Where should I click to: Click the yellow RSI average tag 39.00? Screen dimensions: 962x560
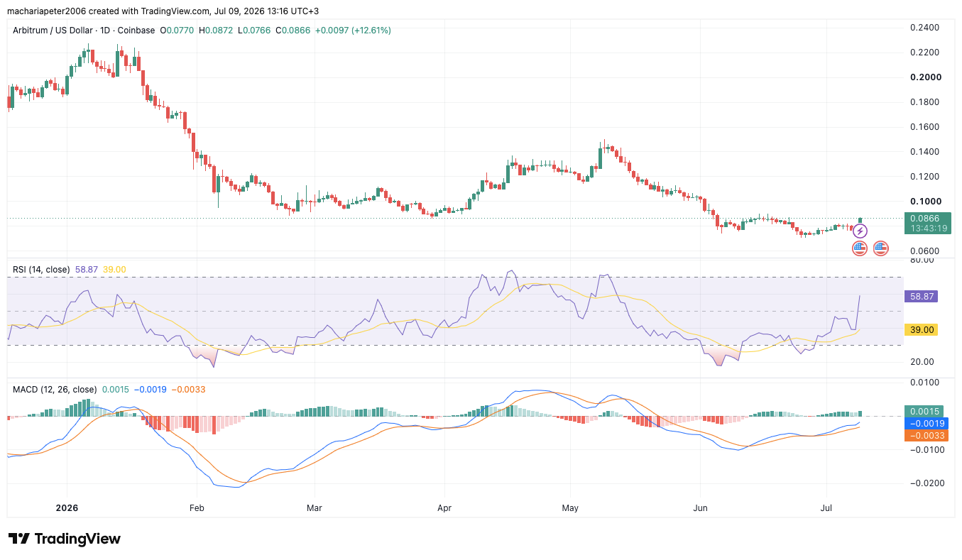point(921,329)
